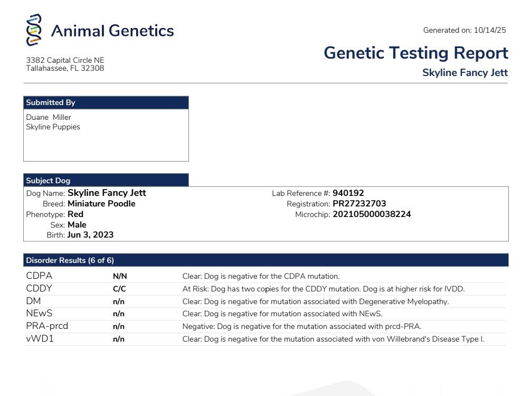Click the Lab Reference number 940192
This screenshot has height=396, width=532.
348,193
